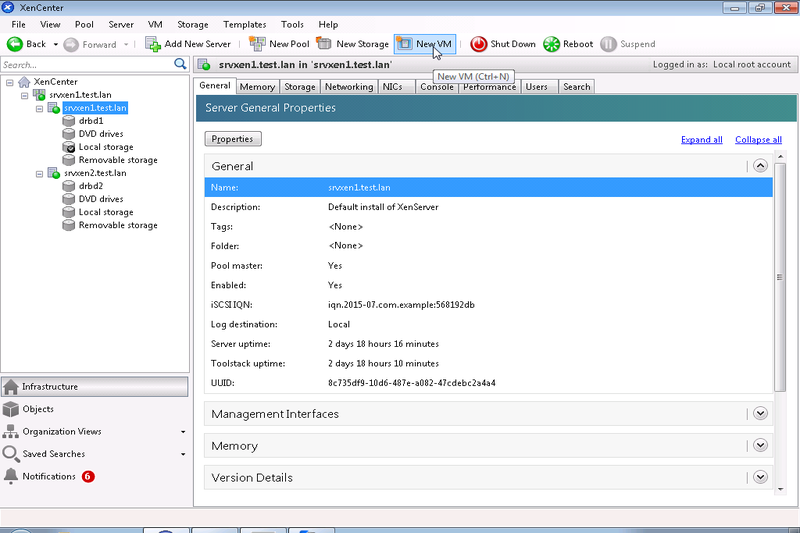Viewport: 800px width, 533px height.
Task: Click the Notifications bell icon
Action: pos(11,476)
